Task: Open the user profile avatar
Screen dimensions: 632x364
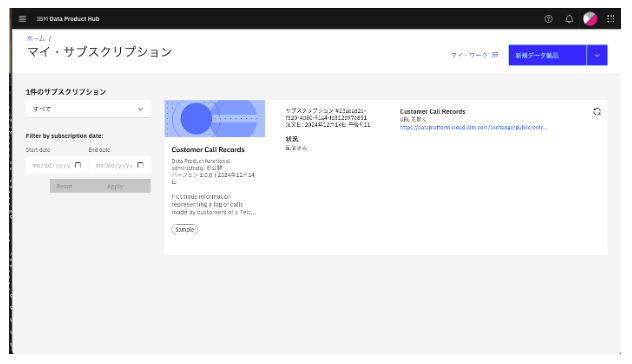Action: [x=590, y=19]
